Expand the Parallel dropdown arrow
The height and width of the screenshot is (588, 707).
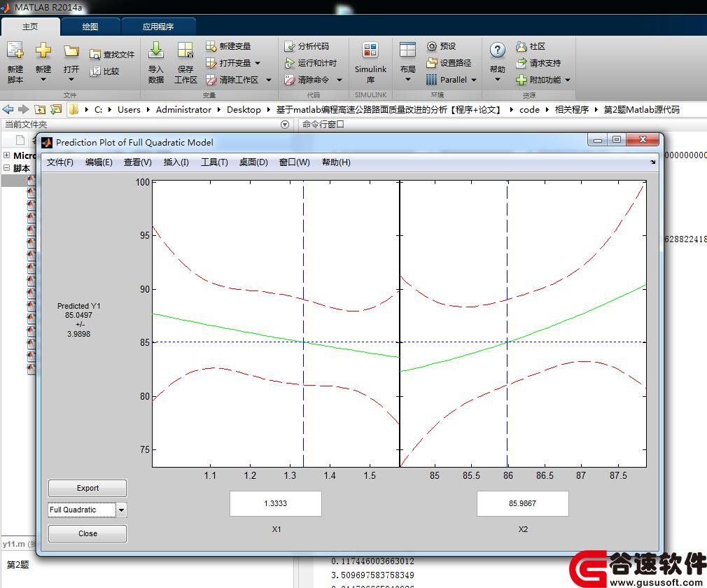[474, 80]
